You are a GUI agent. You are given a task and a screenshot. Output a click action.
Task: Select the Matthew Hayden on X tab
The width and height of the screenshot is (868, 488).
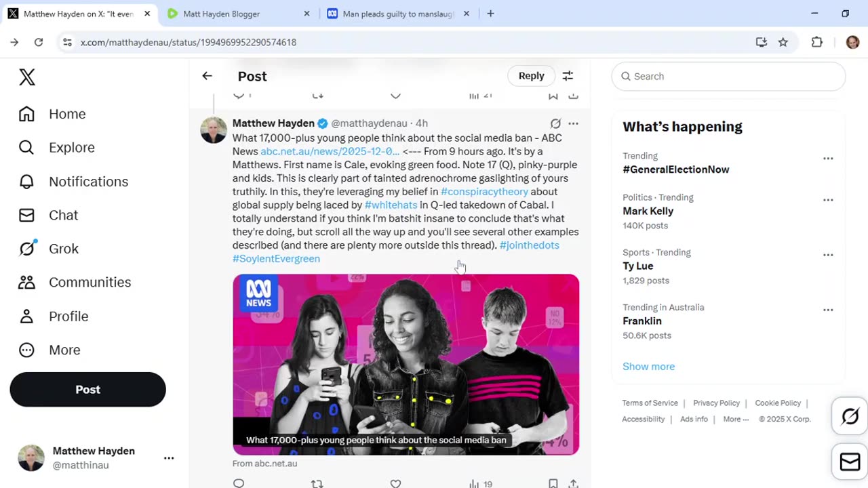click(79, 14)
